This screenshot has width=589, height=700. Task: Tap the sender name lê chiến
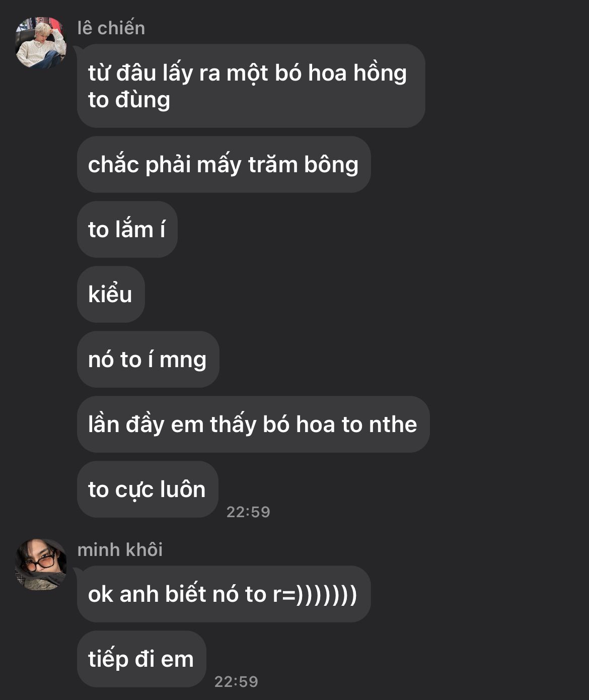point(111,28)
